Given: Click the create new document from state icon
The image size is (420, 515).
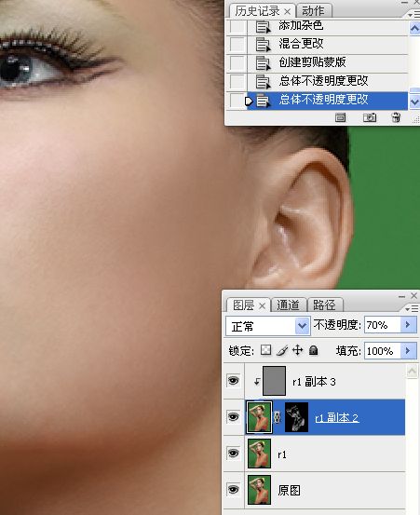Looking at the screenshot, I should 340,117.
